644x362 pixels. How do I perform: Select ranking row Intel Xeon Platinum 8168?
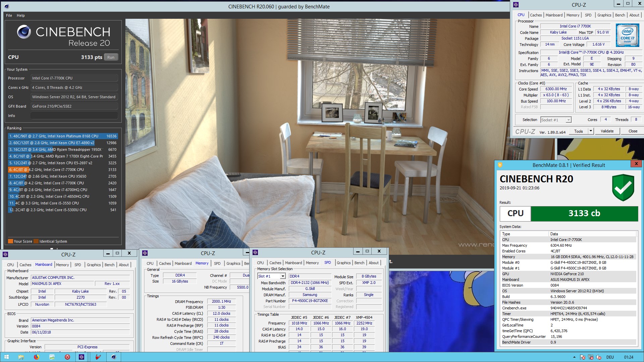click(x=63, y=136)
